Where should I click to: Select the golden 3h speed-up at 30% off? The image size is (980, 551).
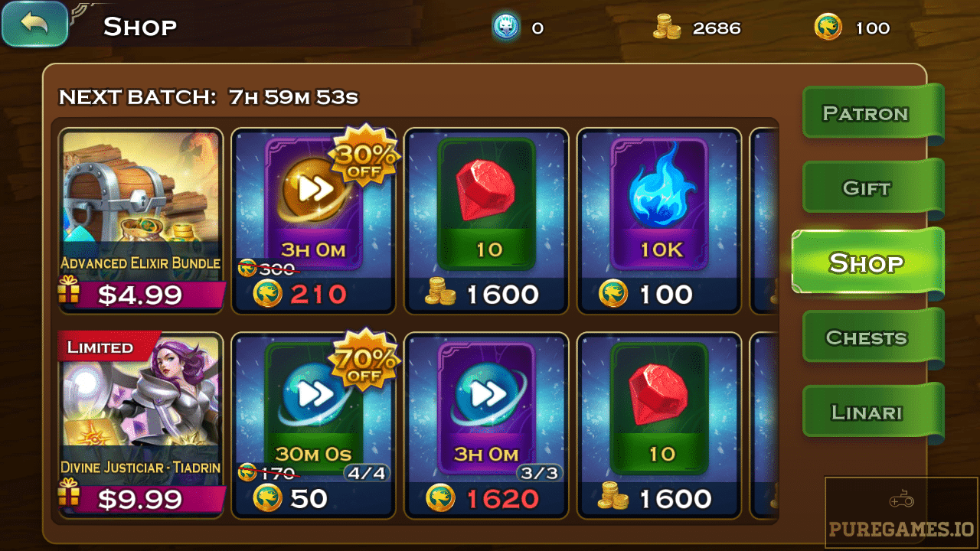point(313,220)
